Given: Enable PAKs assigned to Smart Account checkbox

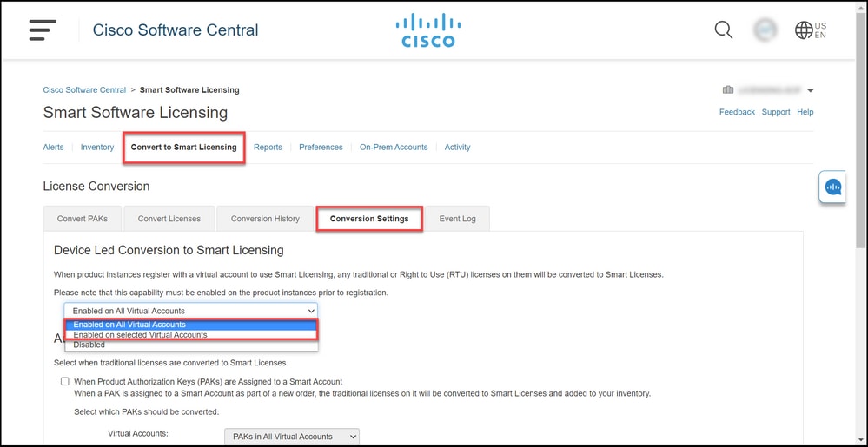Looking at the screenshot, I should coord(65,381).
